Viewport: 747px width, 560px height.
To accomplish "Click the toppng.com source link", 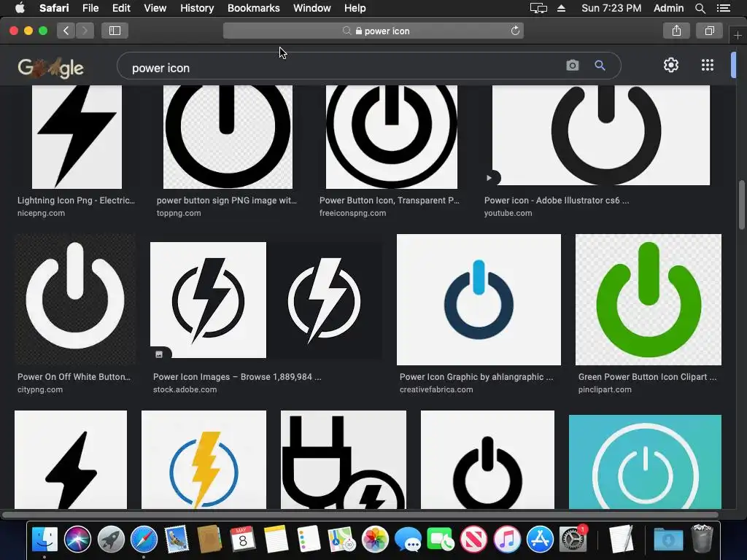I will coord(179,213).
